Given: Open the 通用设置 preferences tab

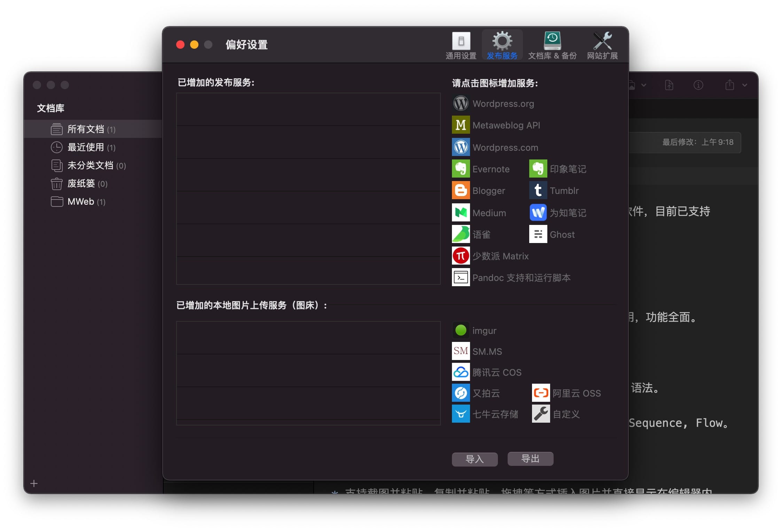Looking at the screenshot, I should pos(461,46).
